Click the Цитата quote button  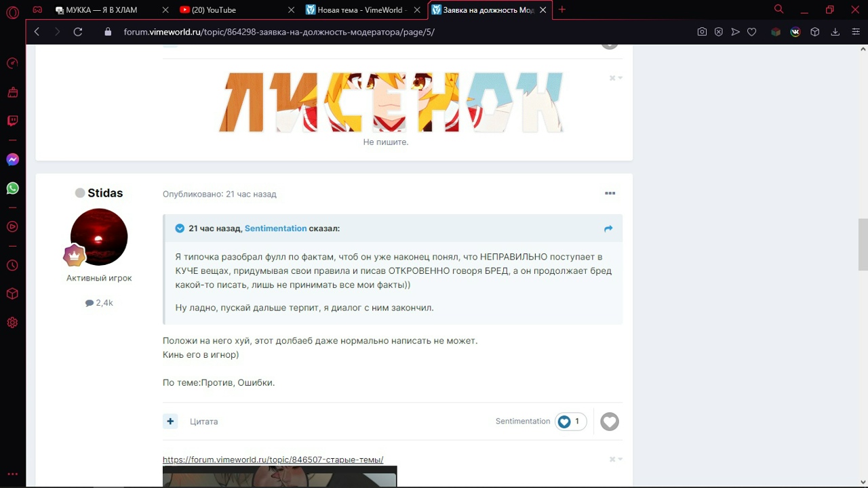pyautogui.click(x=203, y=422)
